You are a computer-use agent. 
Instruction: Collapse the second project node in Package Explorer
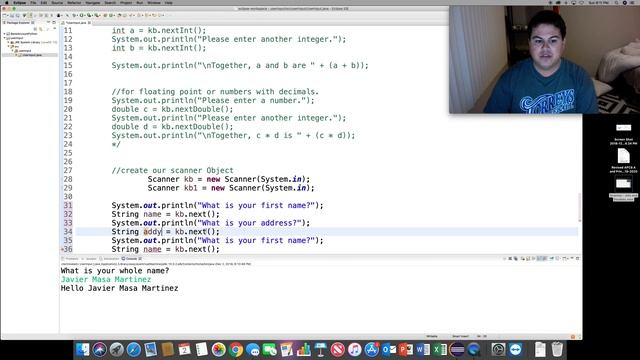coord(5,38)
